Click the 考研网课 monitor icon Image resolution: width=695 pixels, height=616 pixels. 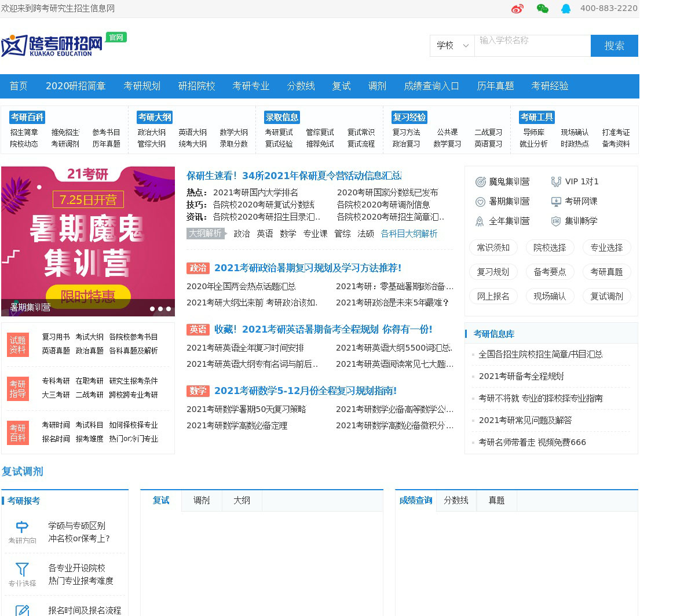[556, 202]
